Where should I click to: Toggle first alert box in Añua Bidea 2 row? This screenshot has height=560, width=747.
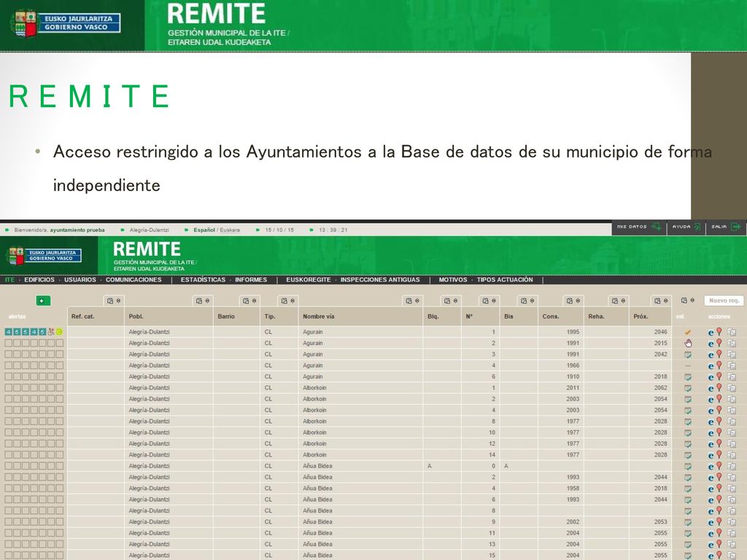click(8, 477)
